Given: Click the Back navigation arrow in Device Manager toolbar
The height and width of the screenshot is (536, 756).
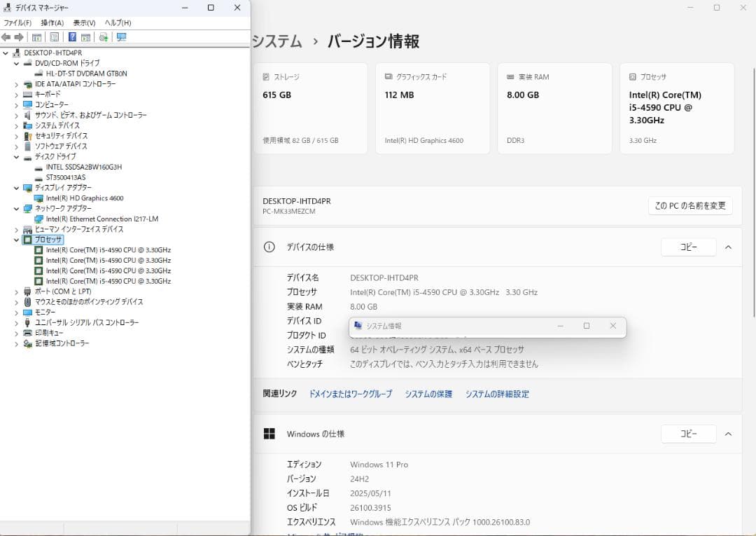Looking at the screenshot, I should click(x=7, y=37).
